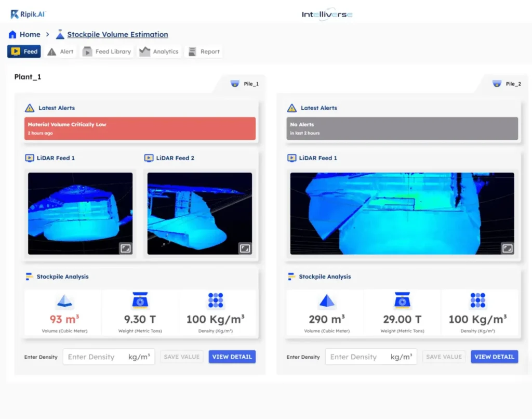The image size is (532, 419).
Task: Click the Pile_1 volume pyramid icon
Action: click(64, 302)
